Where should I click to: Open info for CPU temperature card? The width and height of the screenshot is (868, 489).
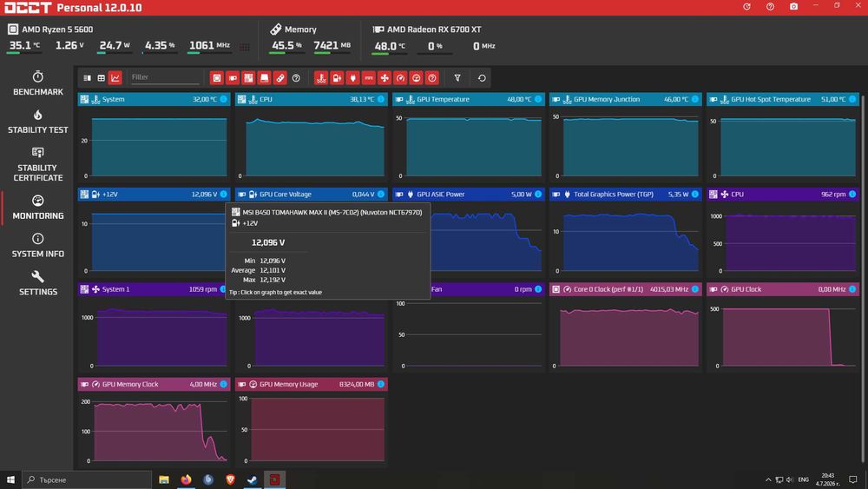[381, 99]
